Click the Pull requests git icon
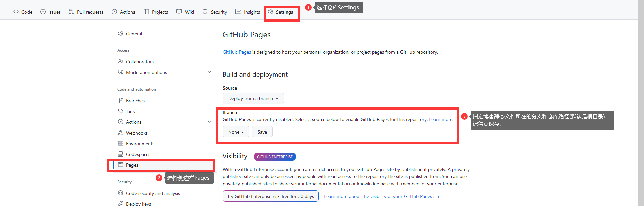 tap(71, 12)
